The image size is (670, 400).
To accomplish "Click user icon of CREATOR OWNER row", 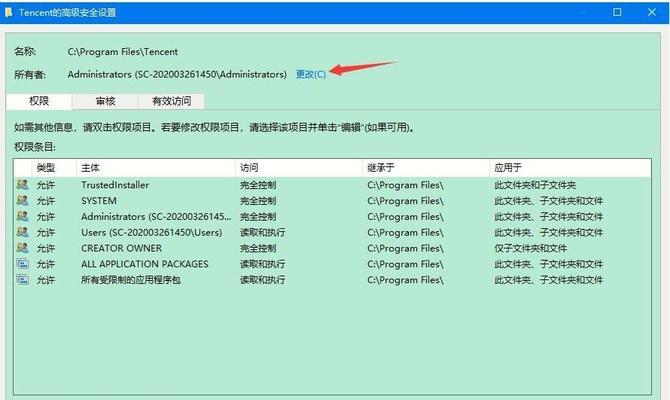I will tap(23, 248).
